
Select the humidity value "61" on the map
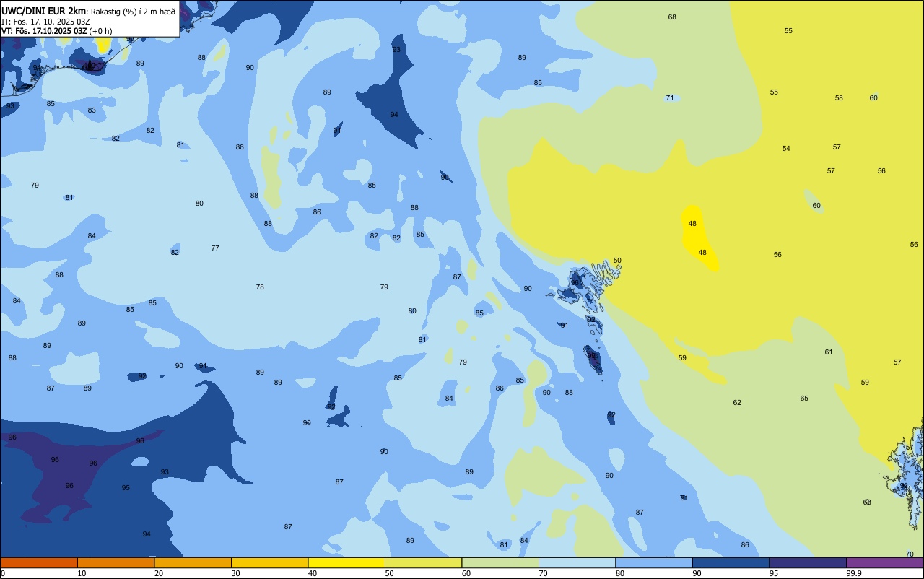829,352
